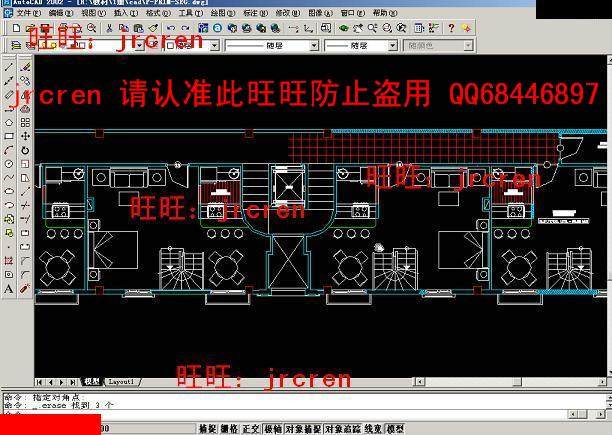Viewport: 612px width, 435px height.
Task: Toggle 模型 model space button in status bar
Action: pyautogui.click(x=395, y=429)
